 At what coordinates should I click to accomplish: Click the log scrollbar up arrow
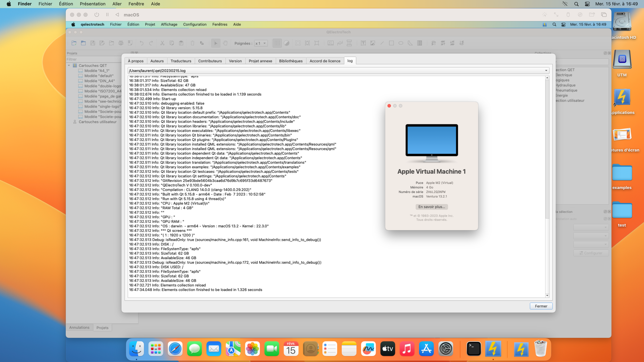(547, 78)
